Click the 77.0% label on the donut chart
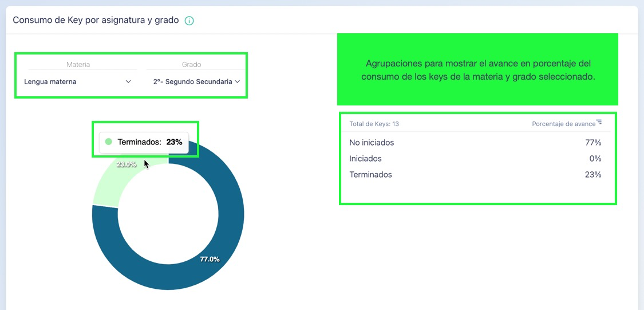Viewport: 644px width, 310px height. [x=210, y=259]
